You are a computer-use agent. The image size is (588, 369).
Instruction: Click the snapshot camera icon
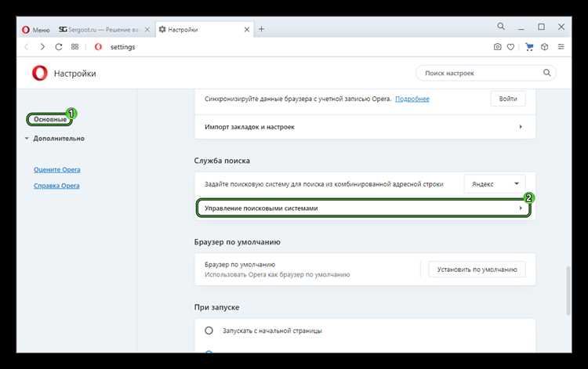pyautogui.click(x=497, y=47)
